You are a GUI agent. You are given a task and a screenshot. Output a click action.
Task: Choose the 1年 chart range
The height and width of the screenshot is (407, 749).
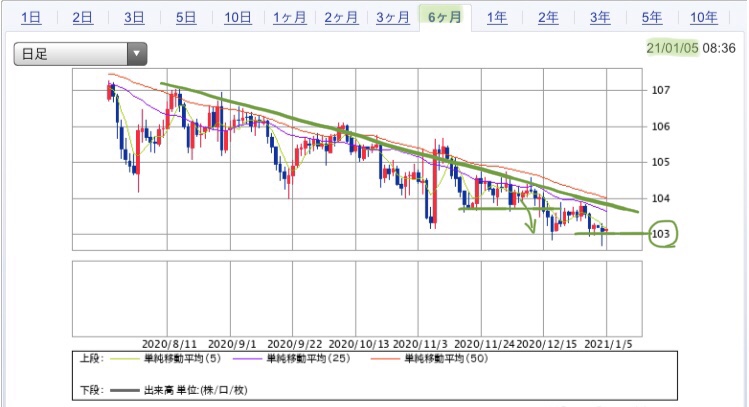pyautogui.click(x=497, y=18)
